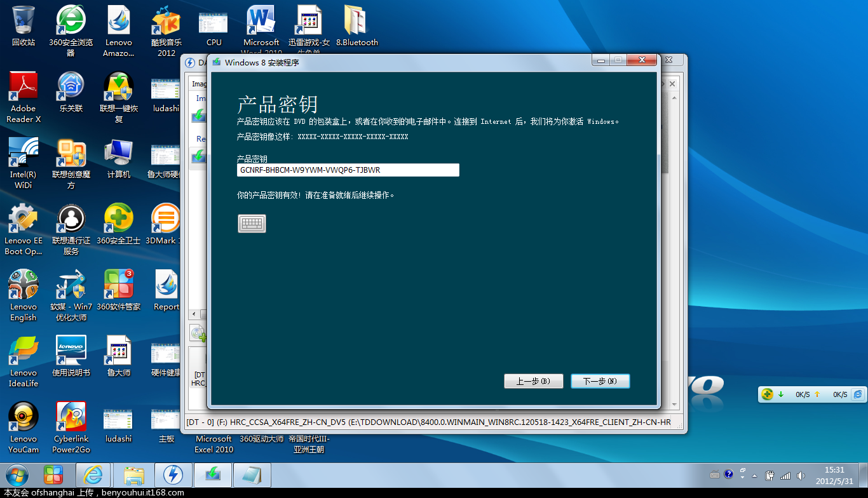This screenshot has width=868, height=498.
Task: Click the IE icon on speed widget
Action: click(x=858, y=394)
